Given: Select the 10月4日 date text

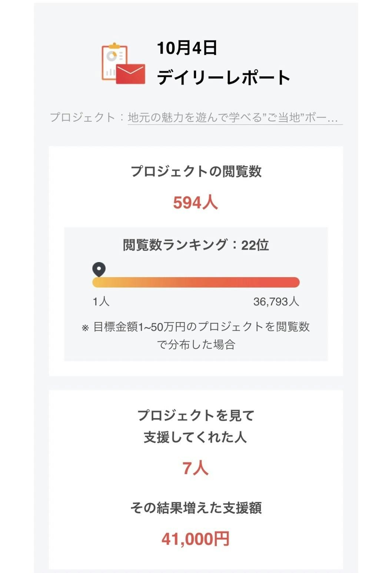Looking at the screenshot, I should [187, 48].
